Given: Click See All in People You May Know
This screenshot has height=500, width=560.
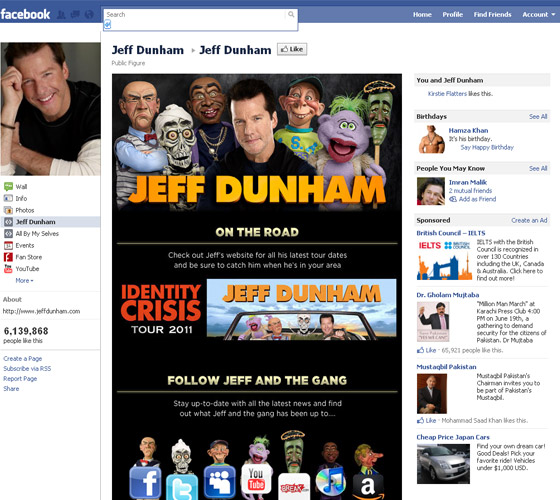Looking at the screenshot, I should pyautogui.click(x=538, y=168).
